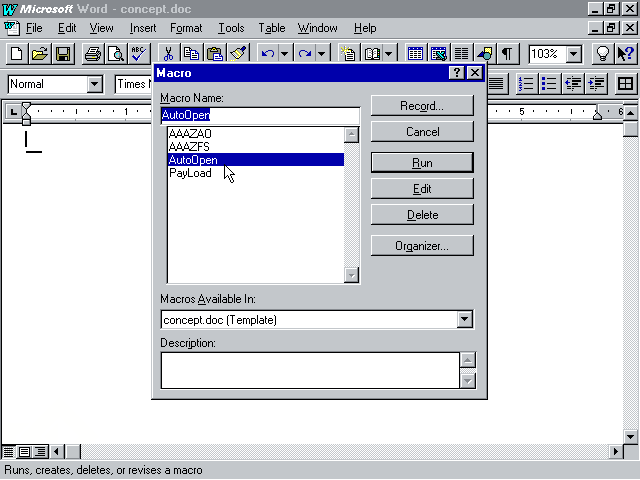Open Borders toolbar icon
This screenshot has width=640, height=480.
pos(625,84)
